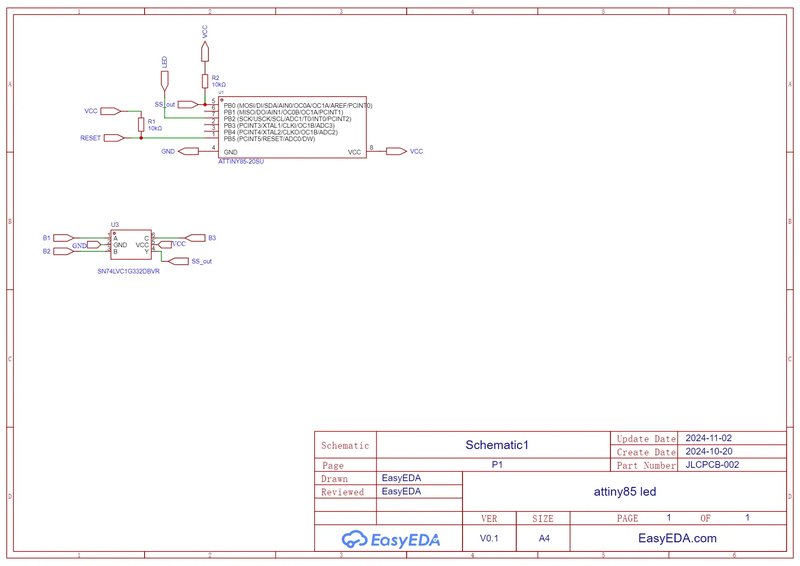Click the PB3 (PCINT3/XTAL1) pin label
This screenshot has height=566, width=800.
coord(279,126)
